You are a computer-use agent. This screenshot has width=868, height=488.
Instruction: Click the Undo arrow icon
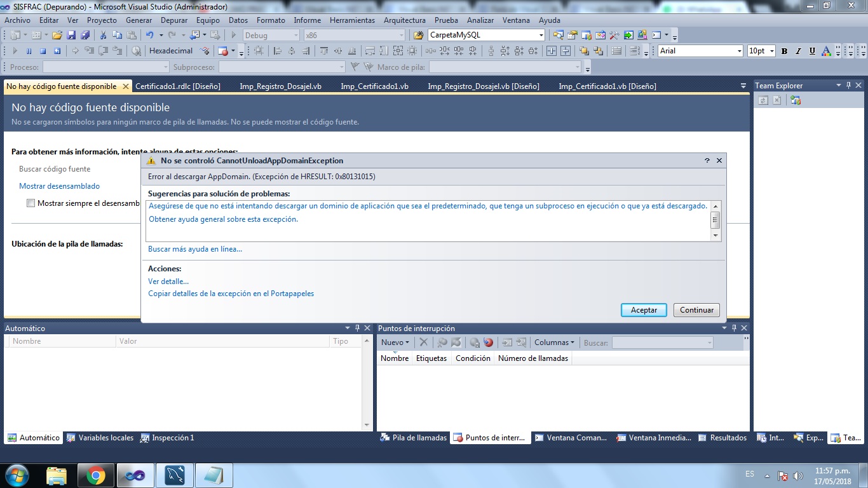coord(149,36)
